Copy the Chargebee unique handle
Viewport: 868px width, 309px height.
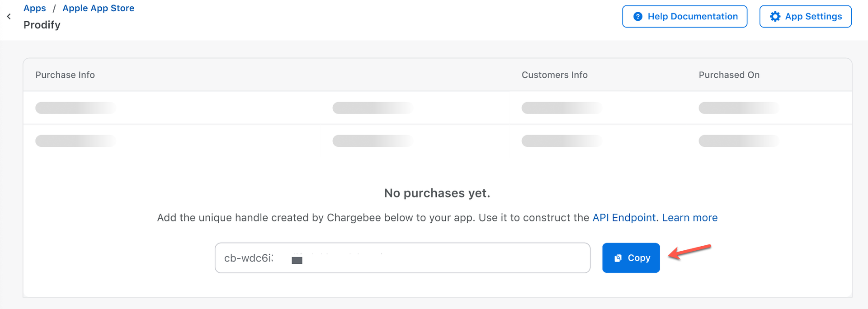[x=631, y=258]
